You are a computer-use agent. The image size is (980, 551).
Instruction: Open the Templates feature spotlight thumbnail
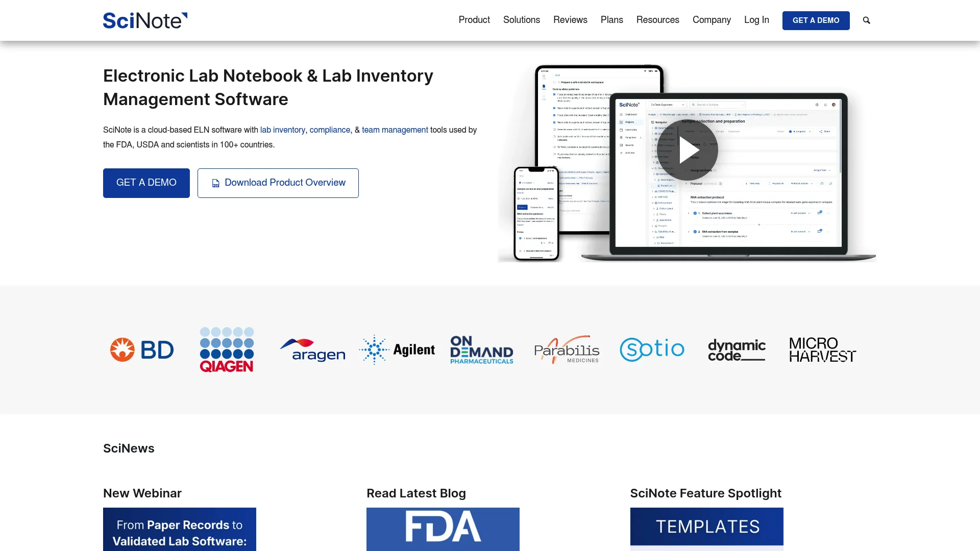[707, 529]
